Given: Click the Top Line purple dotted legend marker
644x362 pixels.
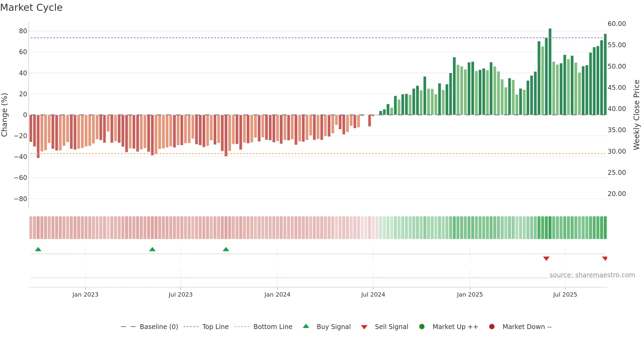Looking at the screenshot, I should [x=191, y=327].
